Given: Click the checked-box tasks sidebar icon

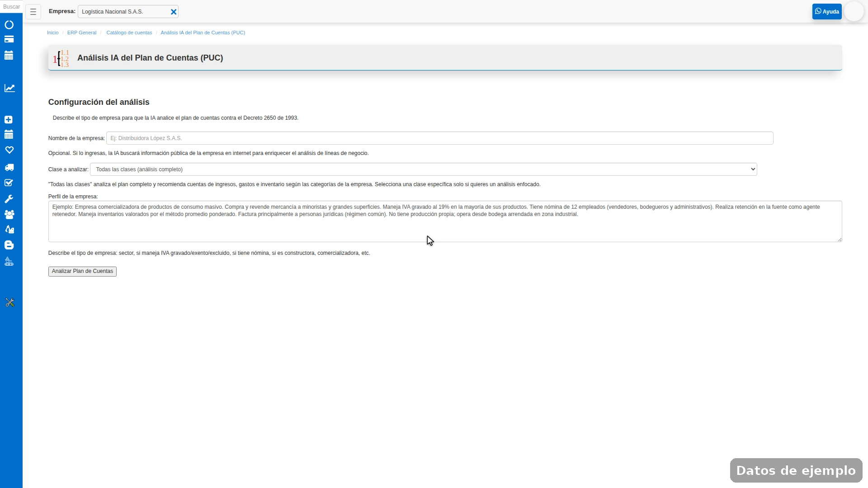Looking at the screenshot, I should pos(9,183).
